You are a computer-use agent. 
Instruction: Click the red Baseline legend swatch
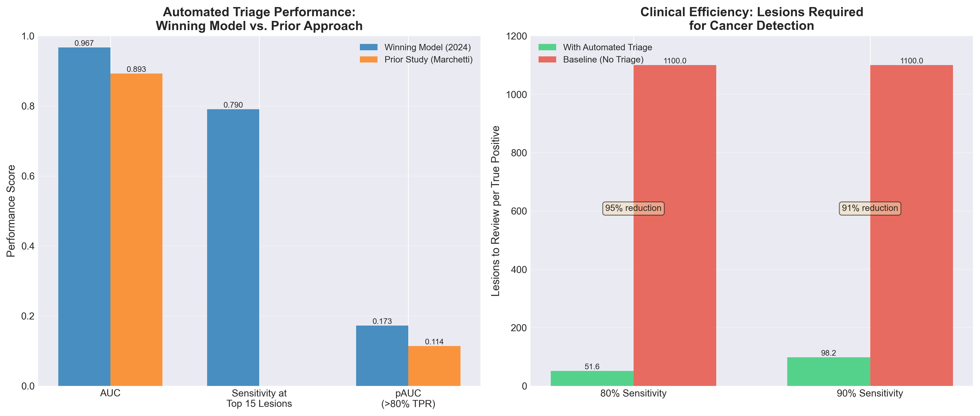click(x=547, y=59)
